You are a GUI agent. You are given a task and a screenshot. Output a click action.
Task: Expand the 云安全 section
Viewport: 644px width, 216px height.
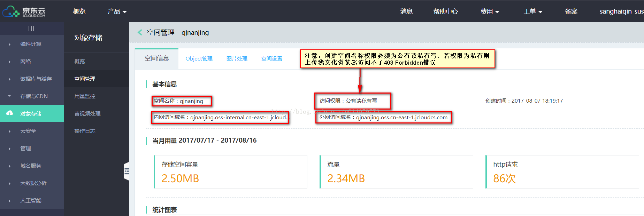pyautogui.click(x=32, y=131)
